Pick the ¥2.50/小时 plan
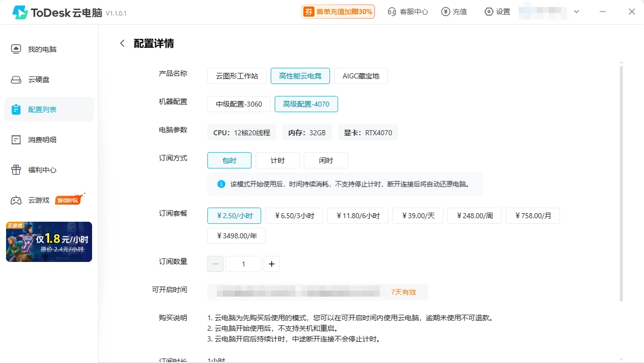This screenshot has width=644, height=363. pos(234,216)
